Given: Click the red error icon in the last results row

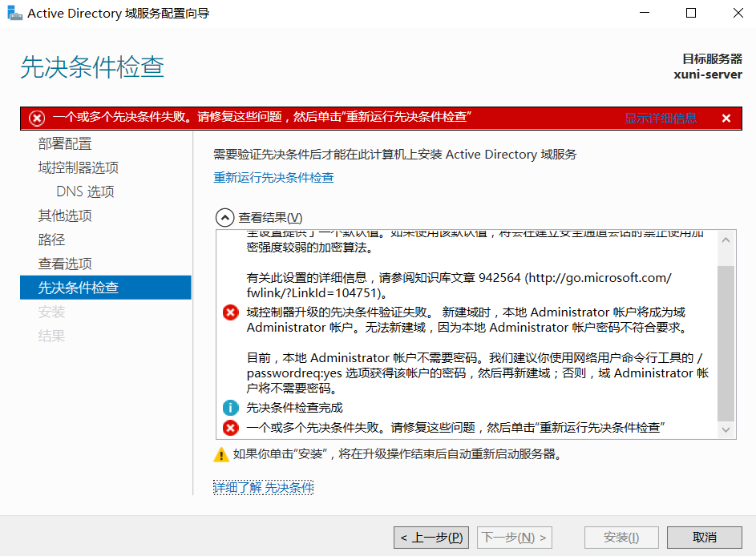Looking at the screenshot, I should point(230,427).
